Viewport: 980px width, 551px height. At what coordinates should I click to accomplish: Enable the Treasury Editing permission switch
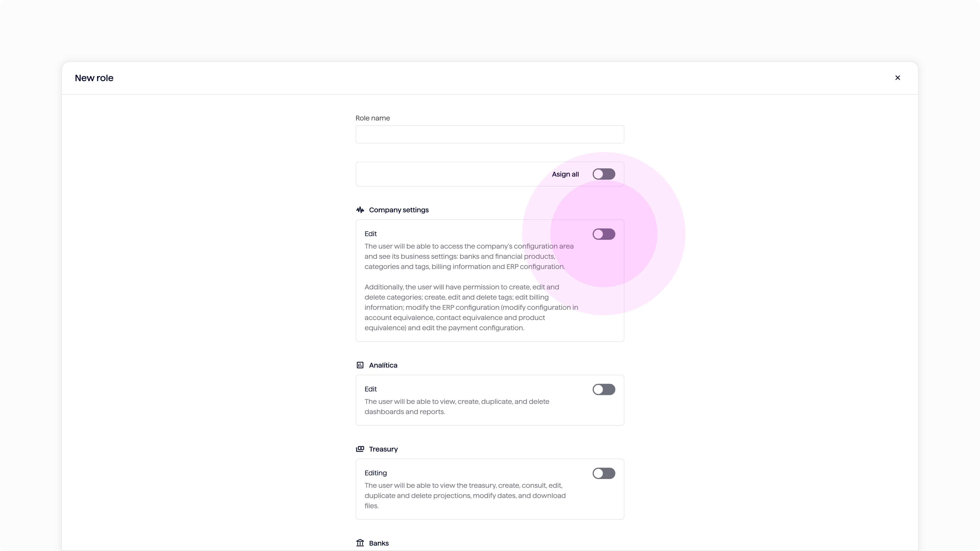604,473
